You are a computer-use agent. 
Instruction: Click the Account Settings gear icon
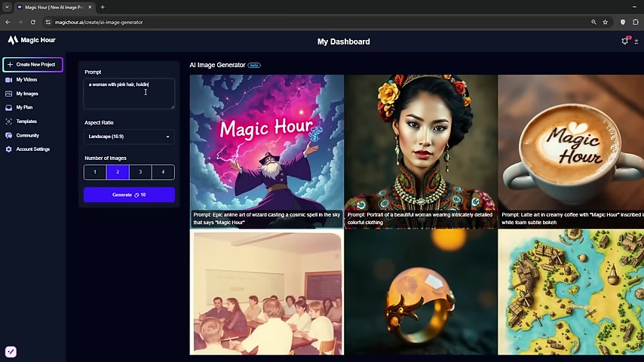tap(8, 149)
